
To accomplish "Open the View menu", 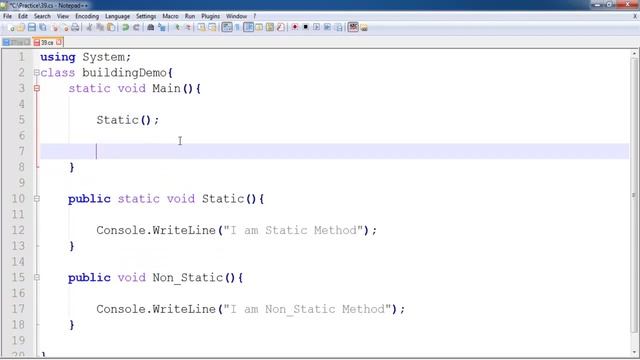I will point(62,16).
